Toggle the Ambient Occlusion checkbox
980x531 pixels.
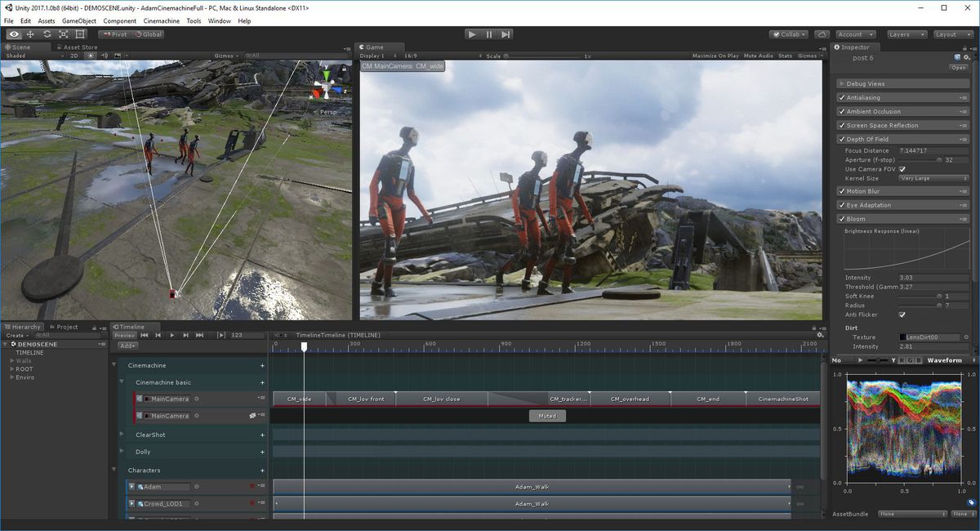click(842, 111)
